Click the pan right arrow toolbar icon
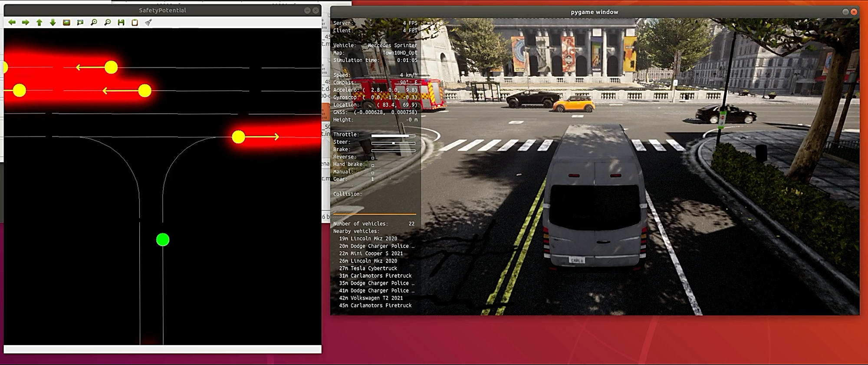This screenshot has width=868, height=365. [x=26, y=23]
